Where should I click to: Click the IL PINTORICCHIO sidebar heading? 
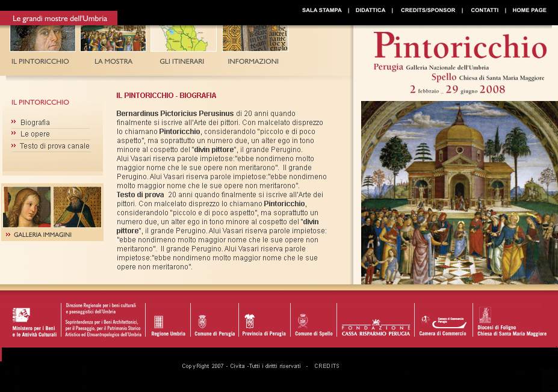[x=40, y=102]
